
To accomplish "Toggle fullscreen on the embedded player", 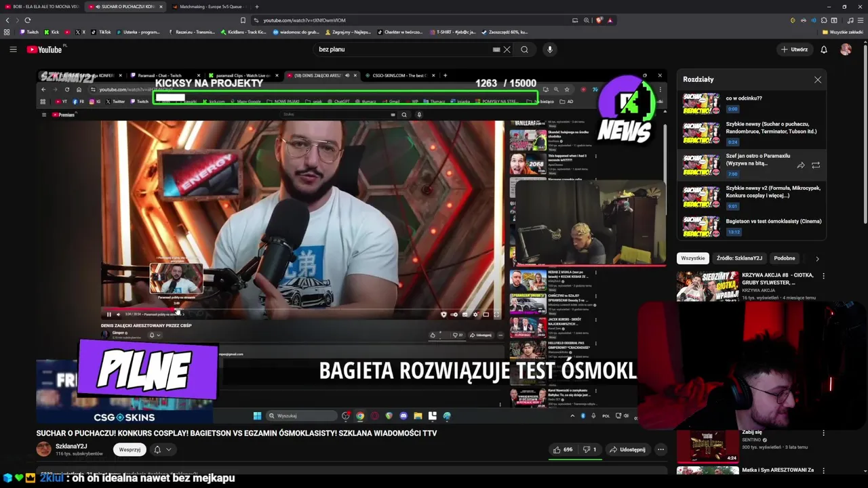I will pos(496,314).
